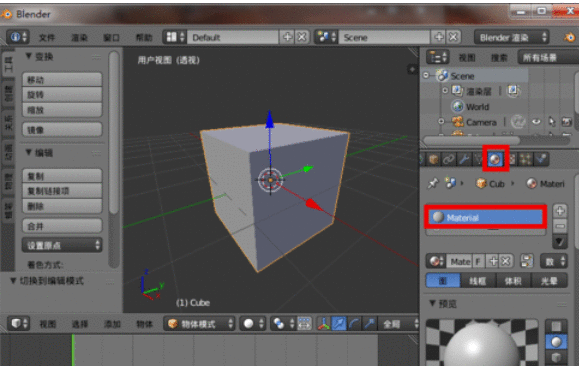Toggle the properties context pin icon
Screen dimensions: 579x366
432,183
